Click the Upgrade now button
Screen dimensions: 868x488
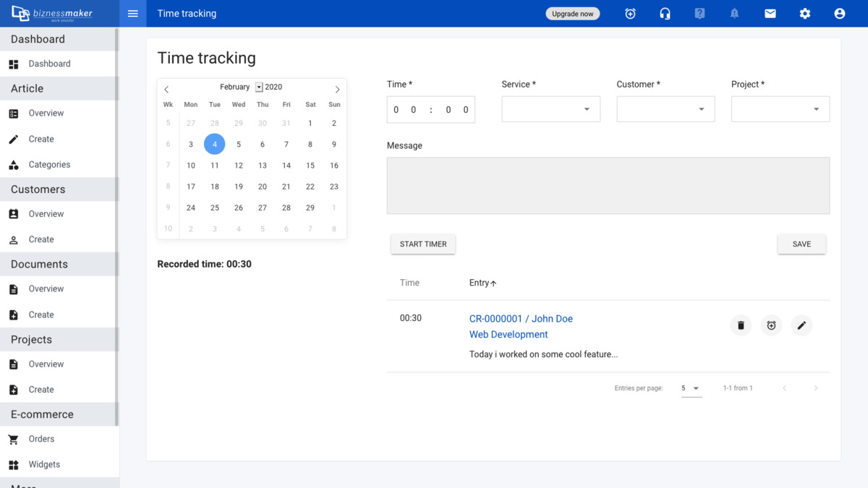[572, 14]
